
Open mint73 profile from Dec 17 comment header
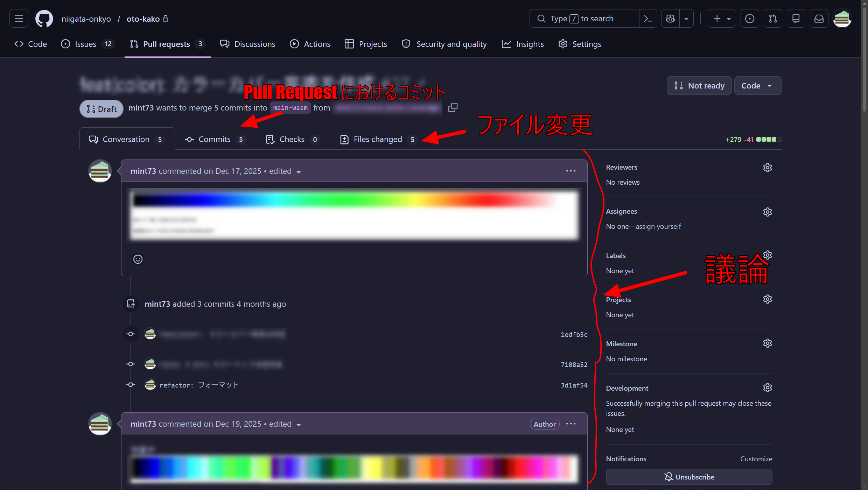tap(143, 171)
